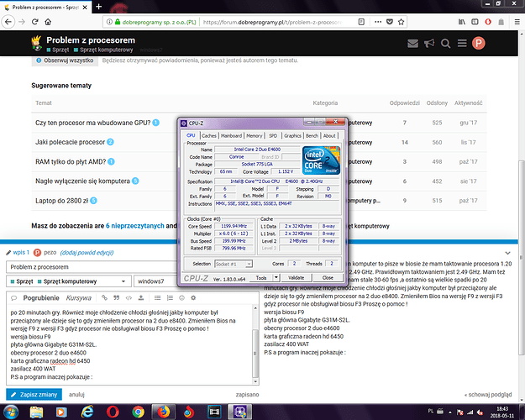Click the Zapisz zmiany save button
The image size is (525, 420).
point(34,395)
